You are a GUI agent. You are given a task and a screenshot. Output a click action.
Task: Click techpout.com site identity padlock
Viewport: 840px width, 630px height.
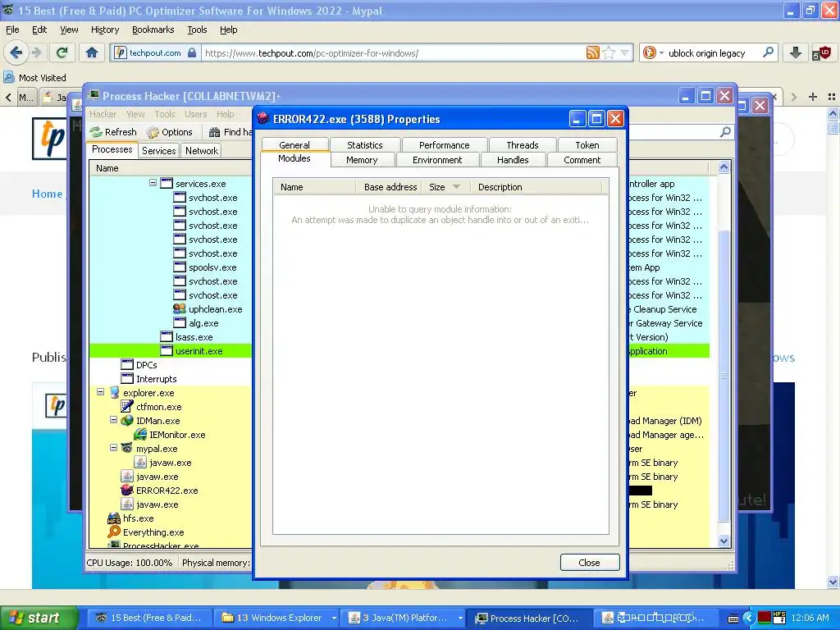coord(192,52)
